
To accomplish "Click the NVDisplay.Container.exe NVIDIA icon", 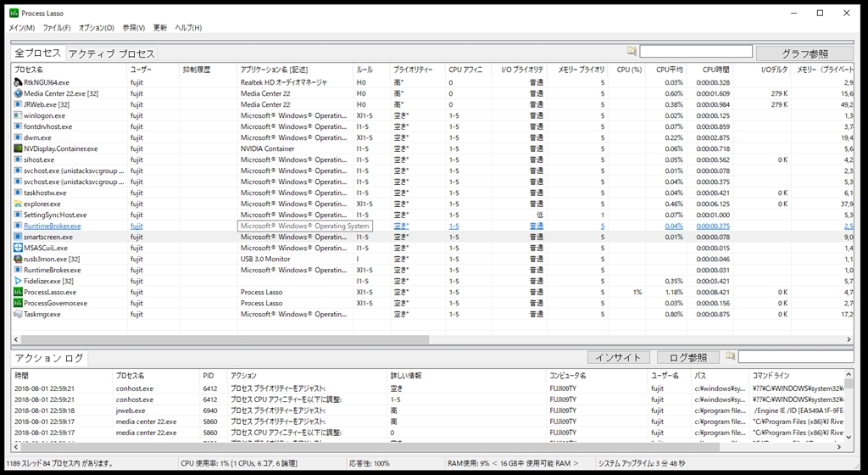I will tap(18, 148).
